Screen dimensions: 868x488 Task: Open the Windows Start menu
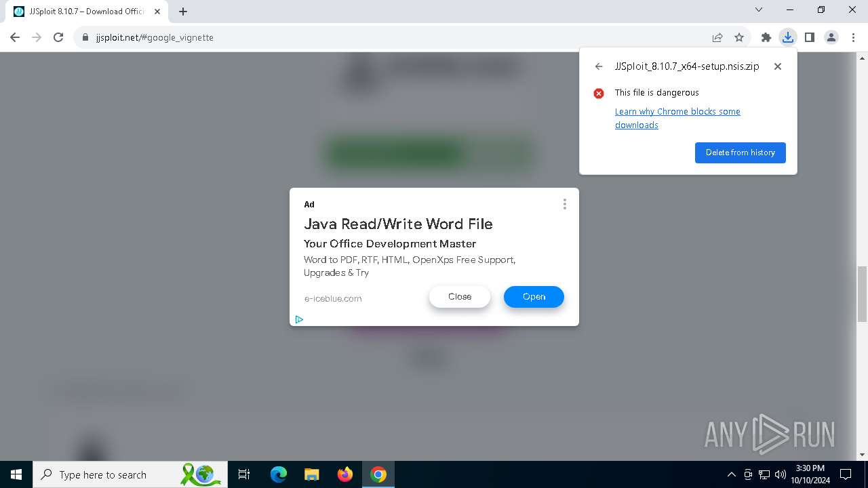(16, 474)
